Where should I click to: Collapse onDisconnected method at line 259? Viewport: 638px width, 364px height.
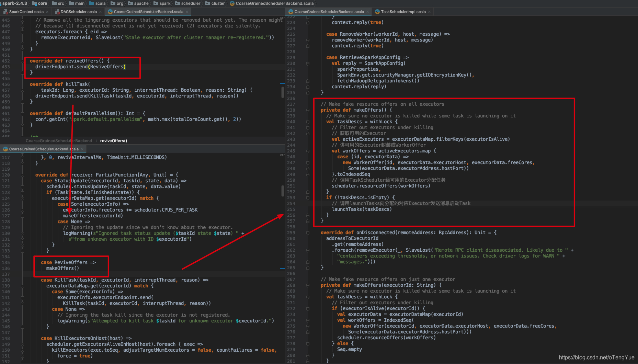tap(308, 233)
